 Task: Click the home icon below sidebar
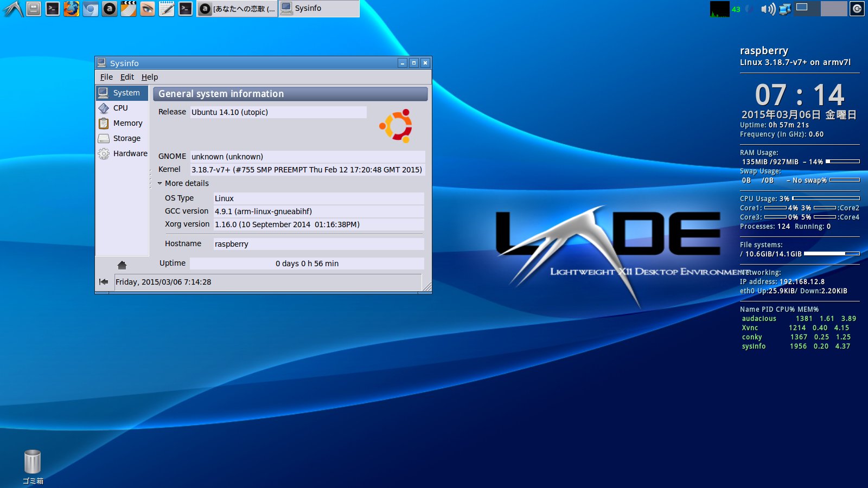coord(122,265)
